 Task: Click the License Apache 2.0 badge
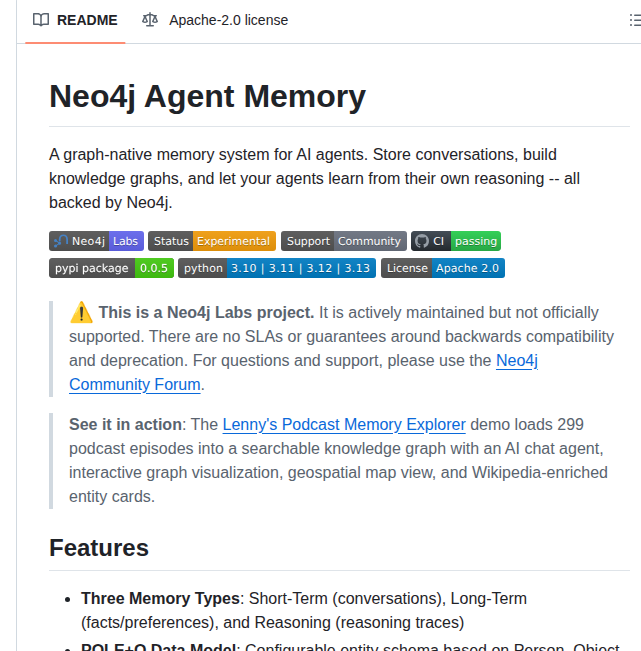tap(443, 268)
